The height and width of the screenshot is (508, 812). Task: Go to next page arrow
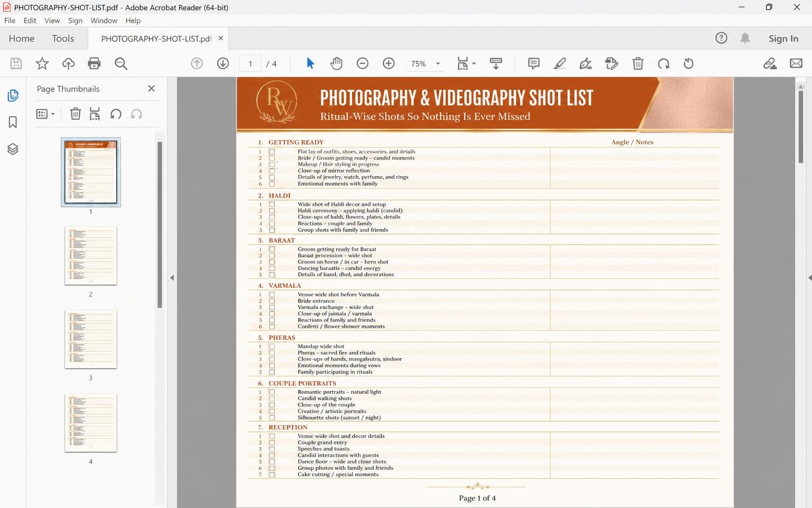[x=223, y=63]
